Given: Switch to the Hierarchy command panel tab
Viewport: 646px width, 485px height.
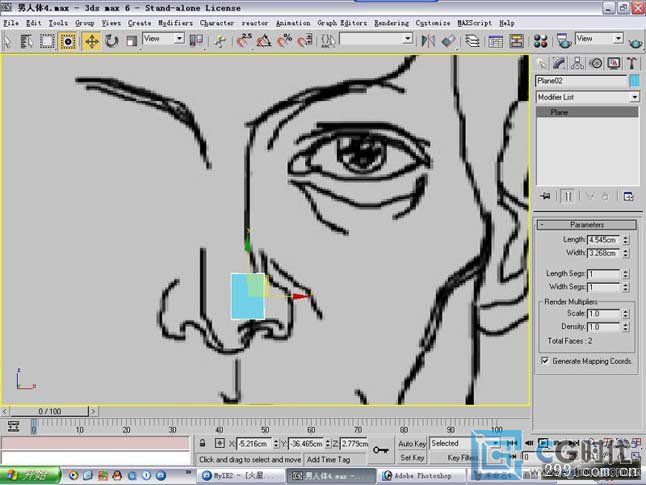Looking at the screenshot, I should click(577, 63).
